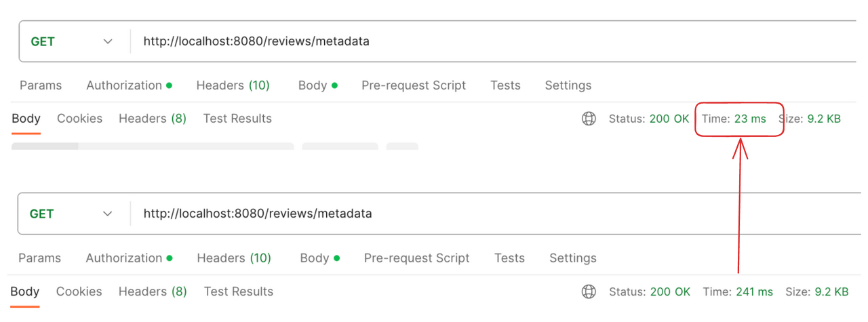868x322 pixels.
Task: Click the globe network icon in lower response
Action: click(x=589, y=291)
